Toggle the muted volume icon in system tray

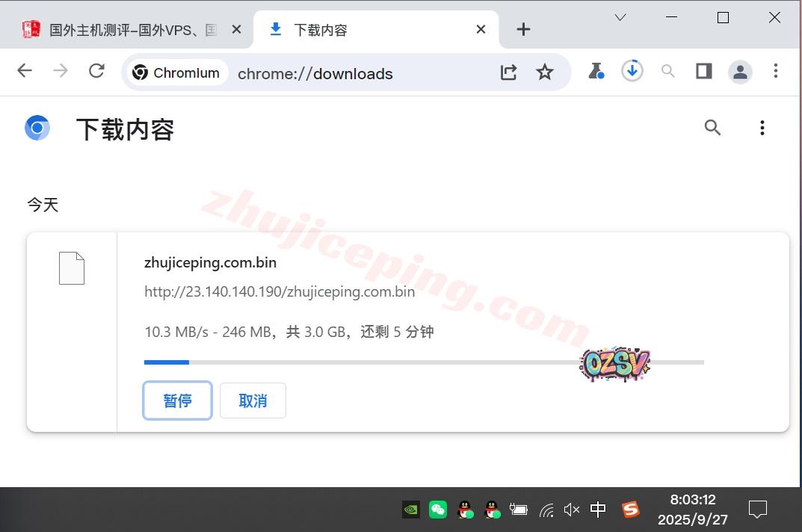572,510
